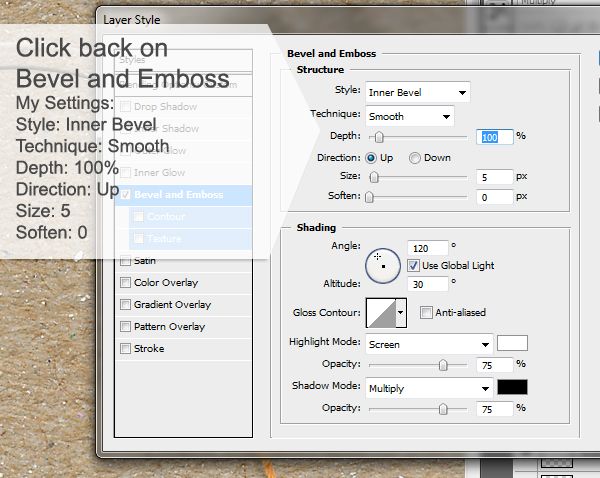Select the Up direction radio button
The width and height of the screenshot is (600, 478).
point(371,158)
